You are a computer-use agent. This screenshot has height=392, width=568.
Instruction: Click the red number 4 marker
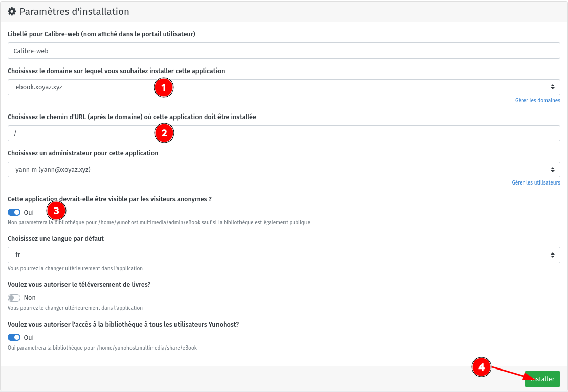(x=481, y=366)
